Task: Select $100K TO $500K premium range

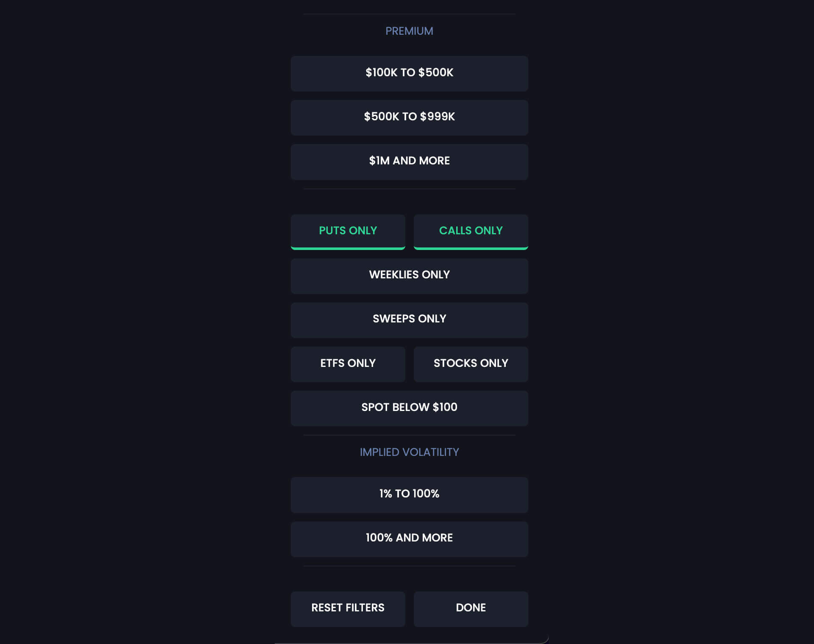Action: 409,73
